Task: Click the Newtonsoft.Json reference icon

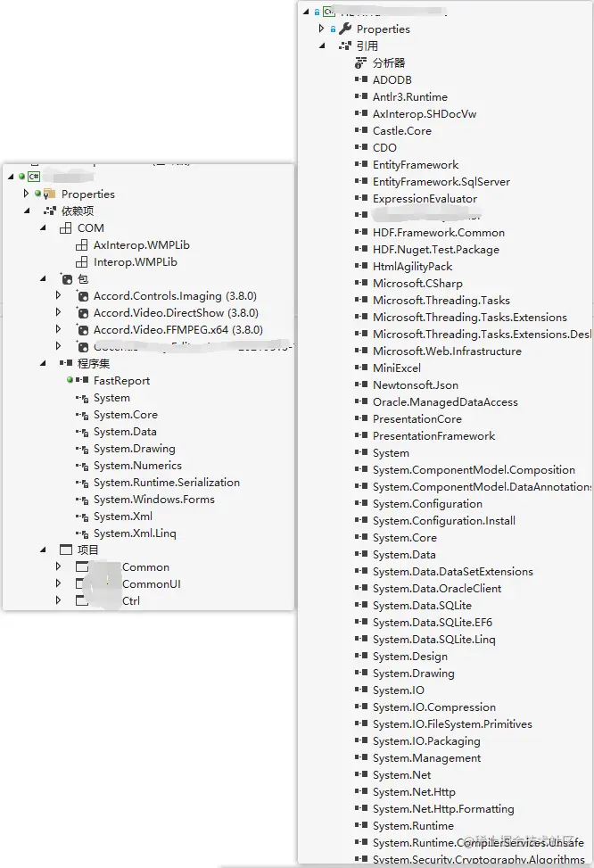Action: coord(361,384)
